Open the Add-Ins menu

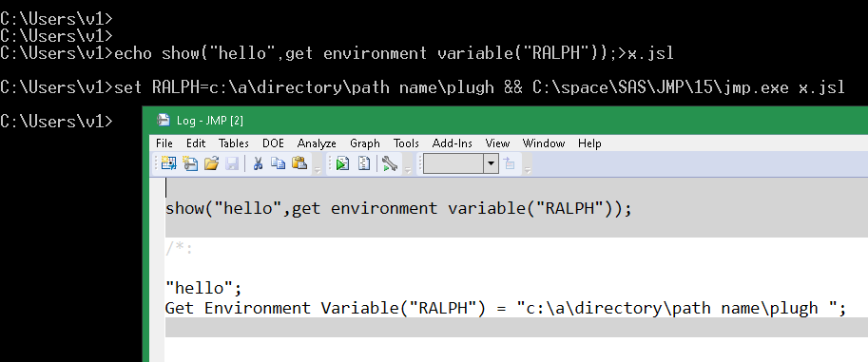click(x=453, y=143)
